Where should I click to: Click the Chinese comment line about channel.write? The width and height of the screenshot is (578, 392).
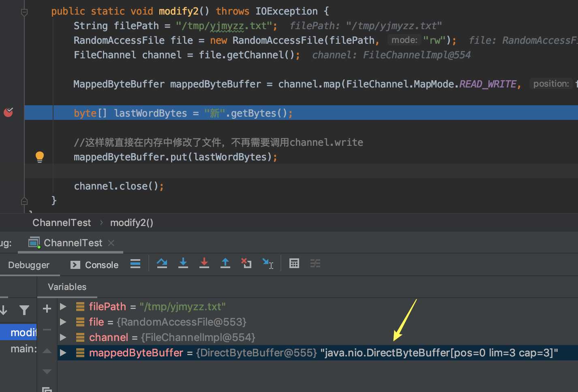218,143
